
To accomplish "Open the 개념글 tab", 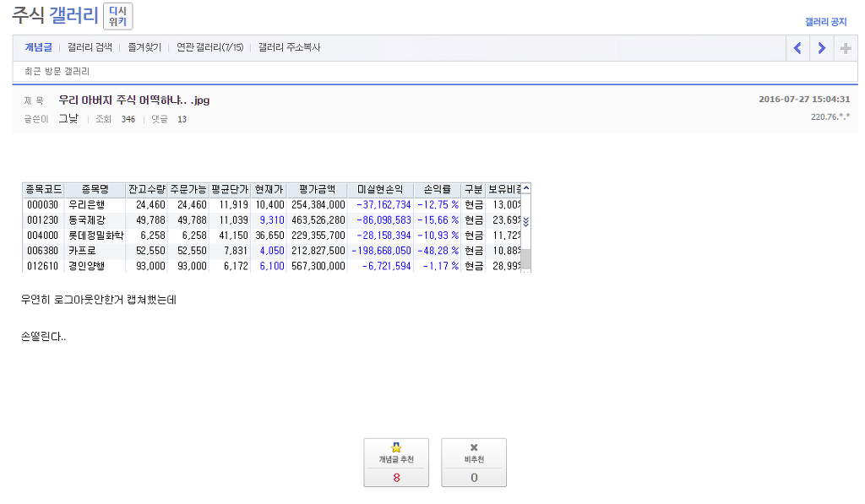I will coord(38,47).
